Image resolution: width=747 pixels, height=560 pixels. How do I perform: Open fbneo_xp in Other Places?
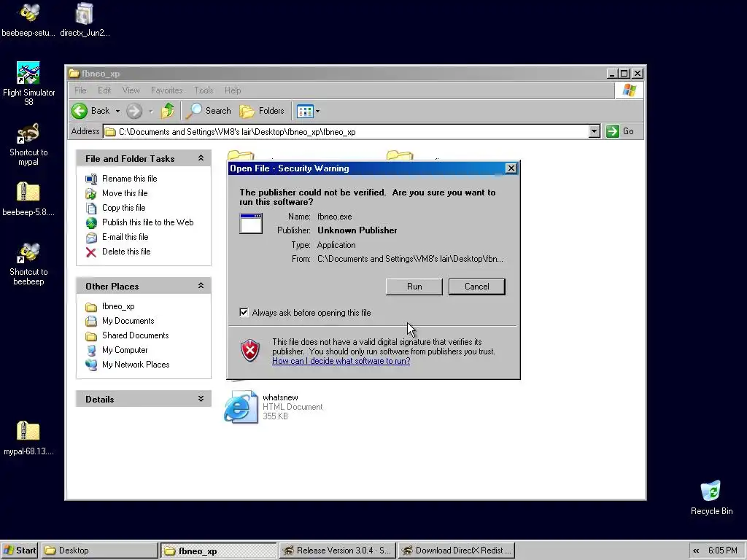[x=117, y=306]
